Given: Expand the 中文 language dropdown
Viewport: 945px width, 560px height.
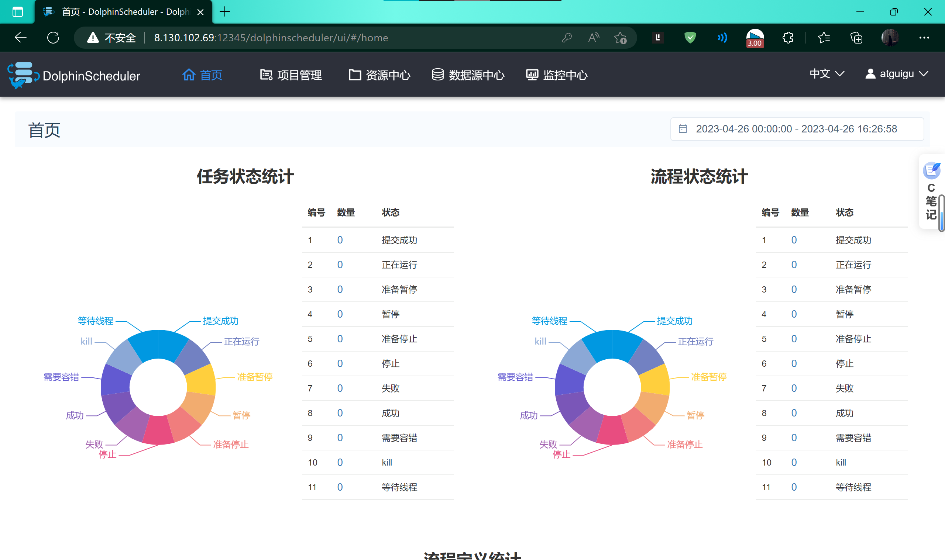Looking at the screenshot, I should (827, 74).
